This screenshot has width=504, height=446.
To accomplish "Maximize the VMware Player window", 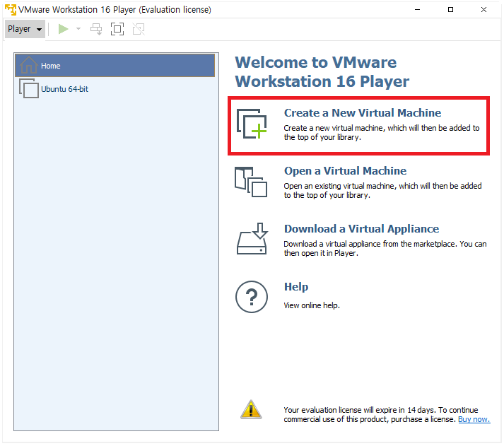I will tap(451, 10).
